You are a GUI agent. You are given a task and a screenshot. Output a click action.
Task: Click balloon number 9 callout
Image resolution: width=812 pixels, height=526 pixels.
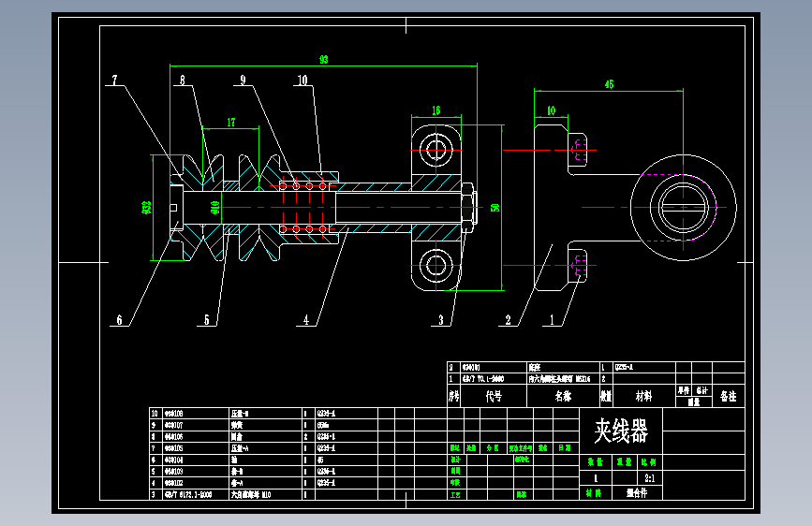coord(243,80)
